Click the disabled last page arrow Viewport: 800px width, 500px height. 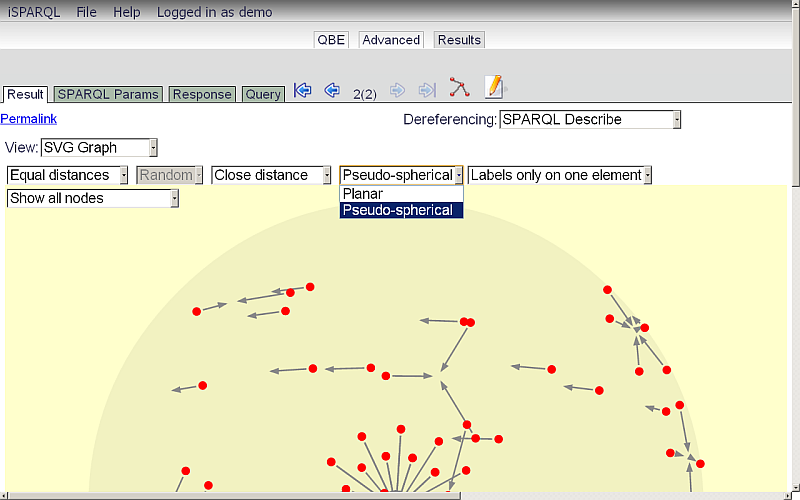click(427, 91)
